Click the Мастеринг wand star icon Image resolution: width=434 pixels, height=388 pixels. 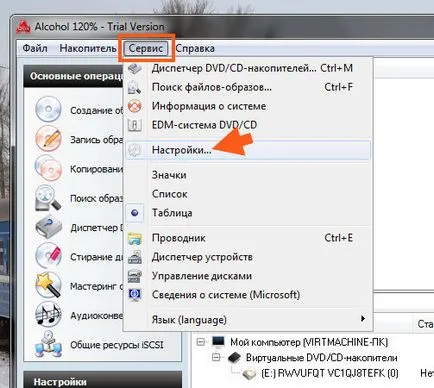[49, 285]
